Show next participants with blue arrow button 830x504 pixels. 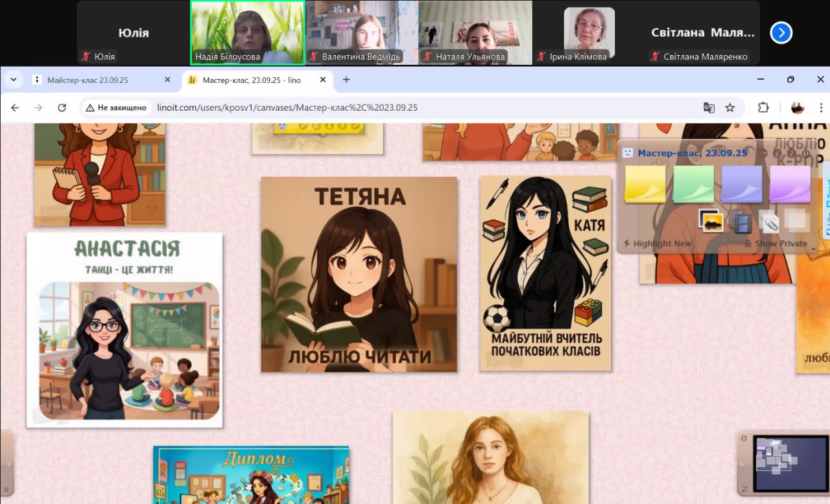point(781,32)
